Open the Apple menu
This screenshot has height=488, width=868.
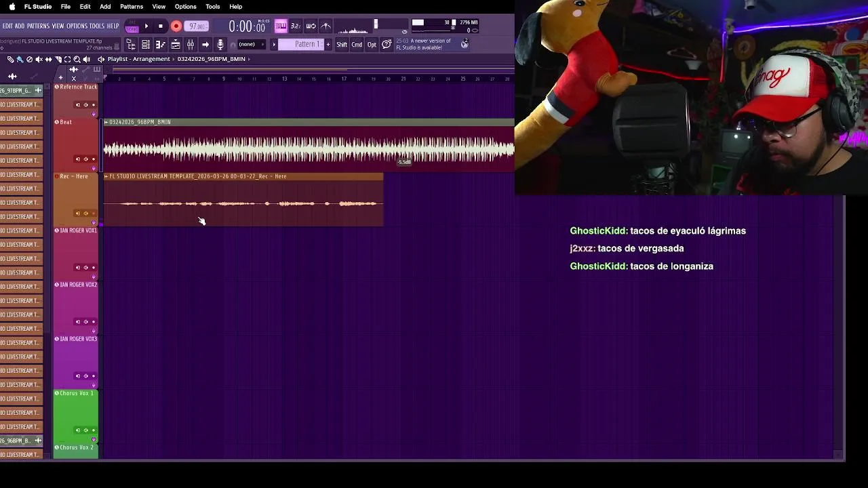[12, 7]
